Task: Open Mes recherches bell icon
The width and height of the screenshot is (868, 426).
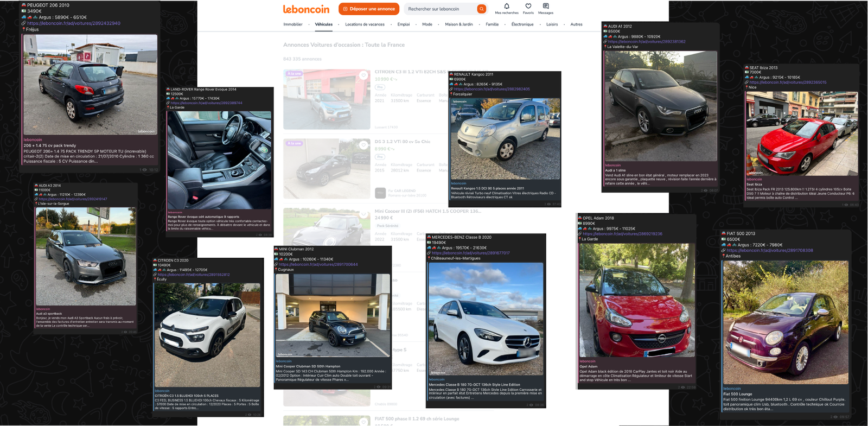Action: click(507, 6)
